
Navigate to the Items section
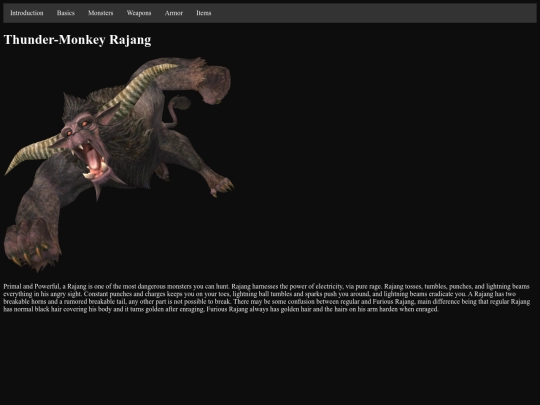(204, 13)
